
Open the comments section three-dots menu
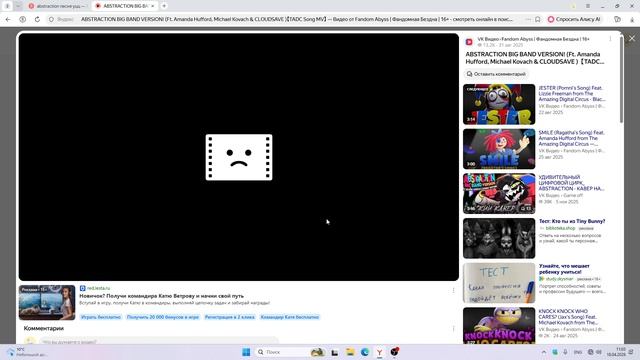453,328
